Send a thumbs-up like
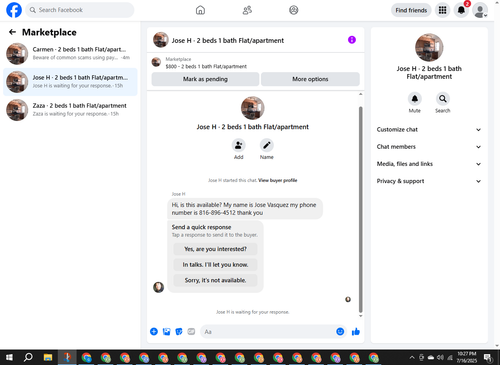The width and height of the screenshot is (500, 365). [x=356, y=332]
